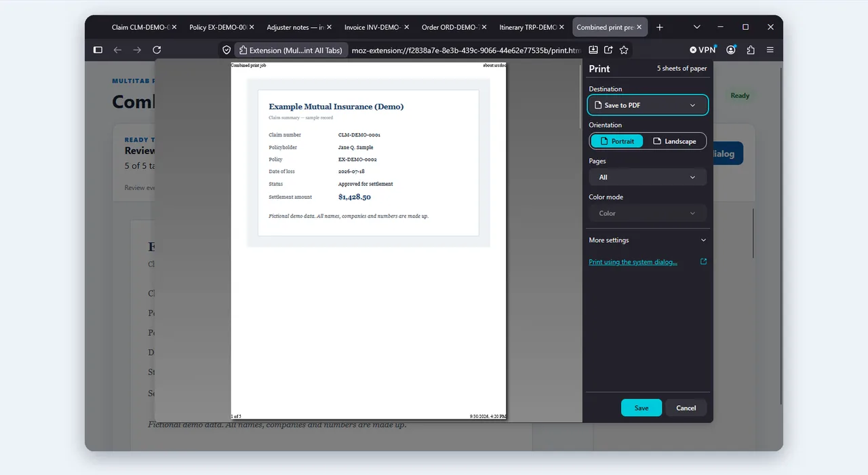Open the extensions puzzle icon
The width and height of the screenshot is (868, 475).
point(751,50)
